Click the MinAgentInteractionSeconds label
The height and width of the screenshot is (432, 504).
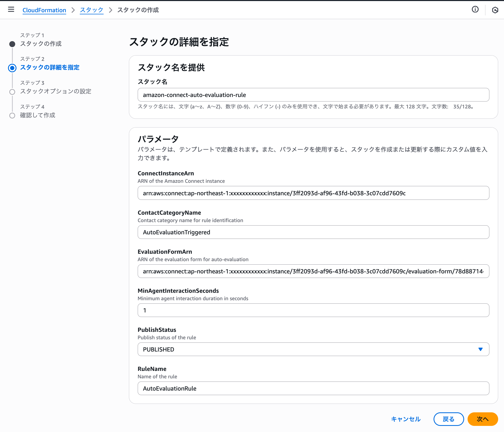coord(178,291)
